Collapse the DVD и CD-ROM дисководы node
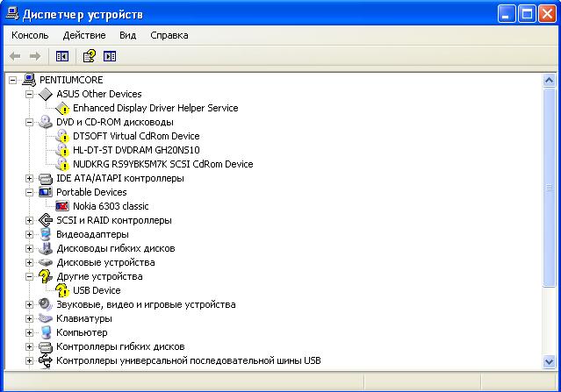Screen dimensions: 561x392 pos(29,122)
